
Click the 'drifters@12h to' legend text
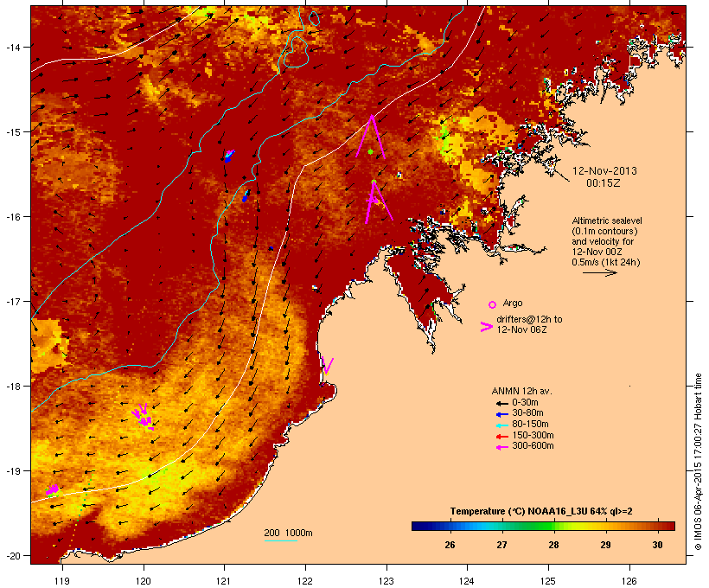529,319
